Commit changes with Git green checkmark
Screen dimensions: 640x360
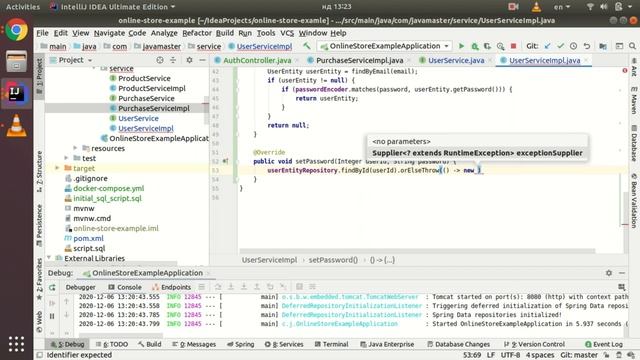pos(560,46)
